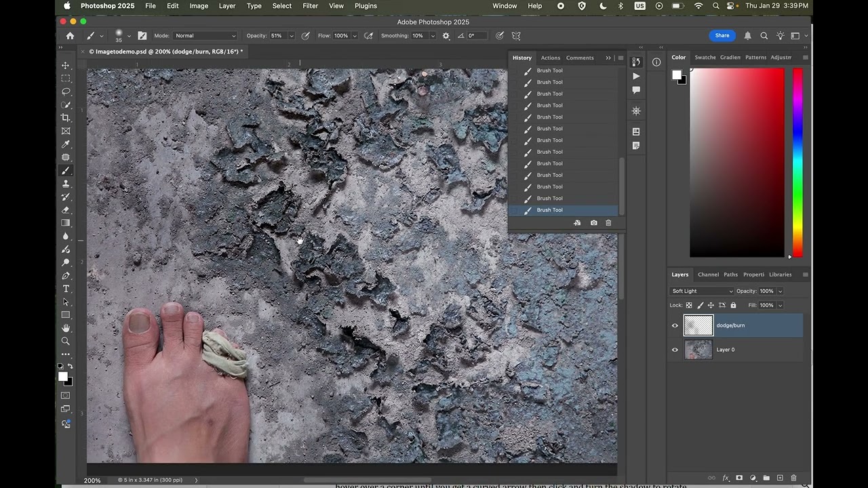Select the Hand tool
This screenshot has height=488, width=868.
[x=66, y=328]
